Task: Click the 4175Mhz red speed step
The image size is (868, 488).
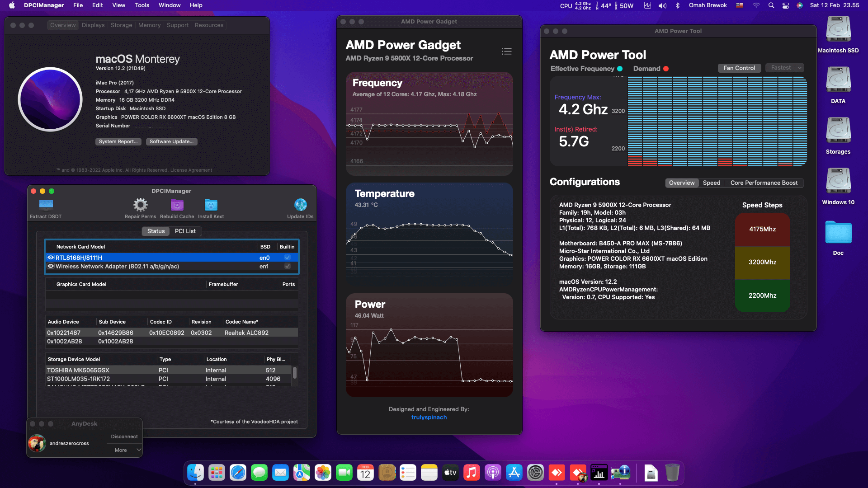Action: tap(762, 229)
